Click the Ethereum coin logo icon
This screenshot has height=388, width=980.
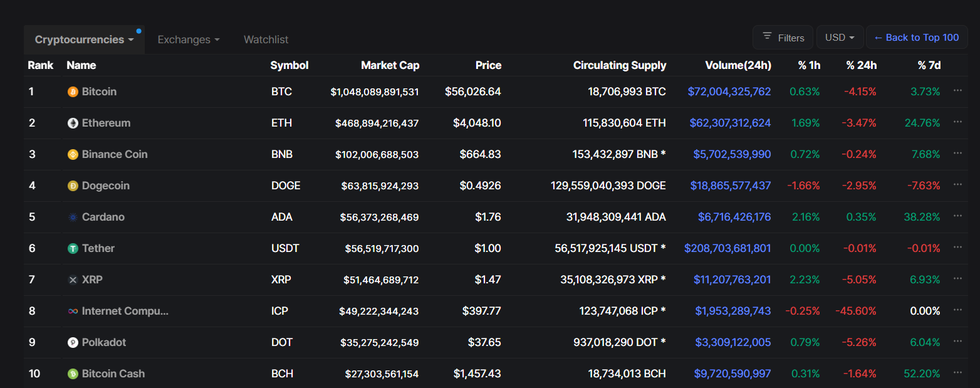[x=73, y=123]
